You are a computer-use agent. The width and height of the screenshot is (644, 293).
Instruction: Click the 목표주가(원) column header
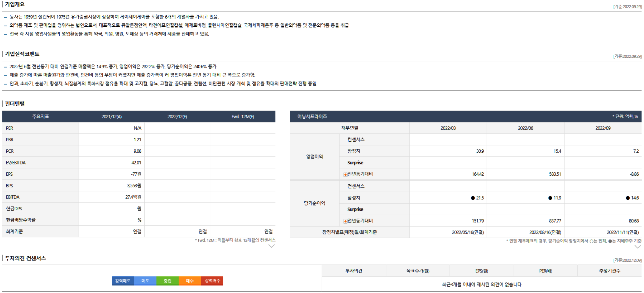(418, 271)
